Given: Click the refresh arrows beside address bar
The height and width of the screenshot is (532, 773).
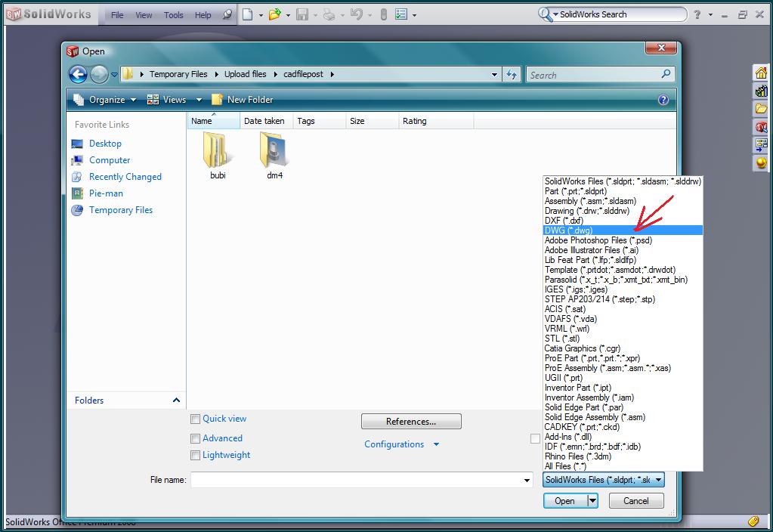Looking at the screenshot, I should click(x=512, y=75).
